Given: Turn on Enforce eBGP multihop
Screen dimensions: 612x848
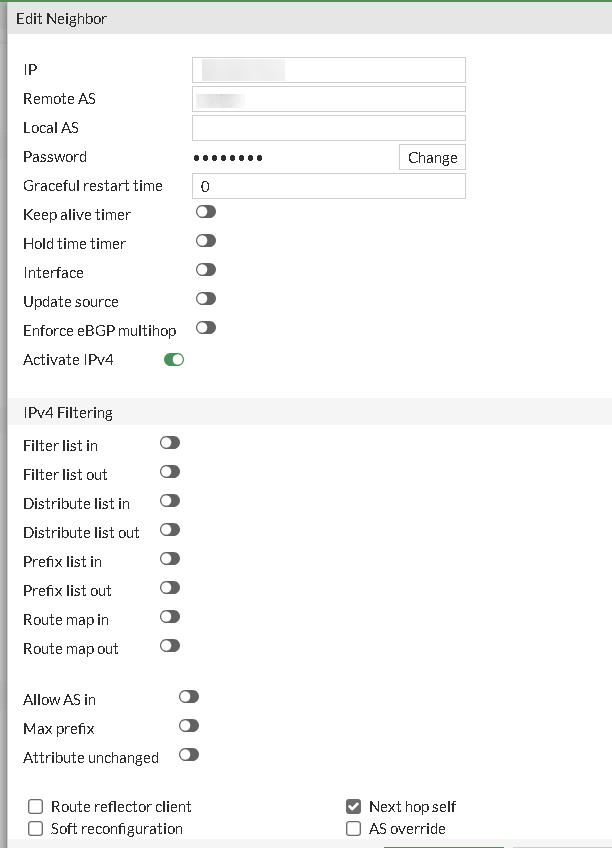Looking at the screenshot, I should 205,327.
